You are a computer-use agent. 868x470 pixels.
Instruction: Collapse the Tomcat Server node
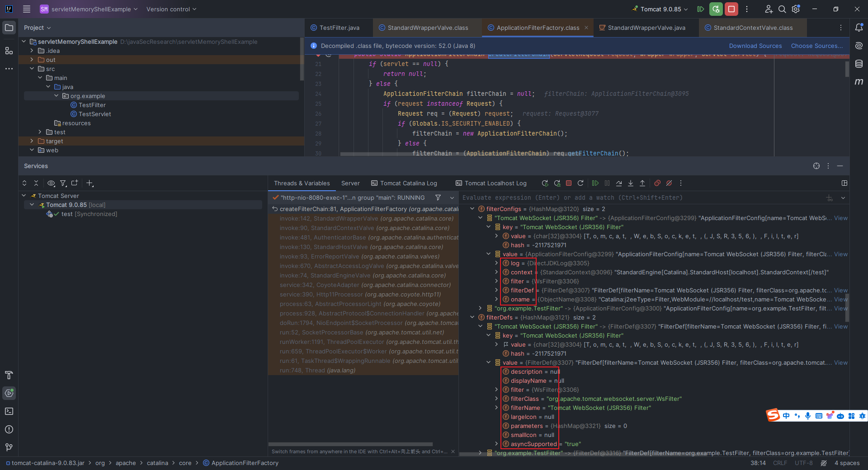tap(24, 196)
